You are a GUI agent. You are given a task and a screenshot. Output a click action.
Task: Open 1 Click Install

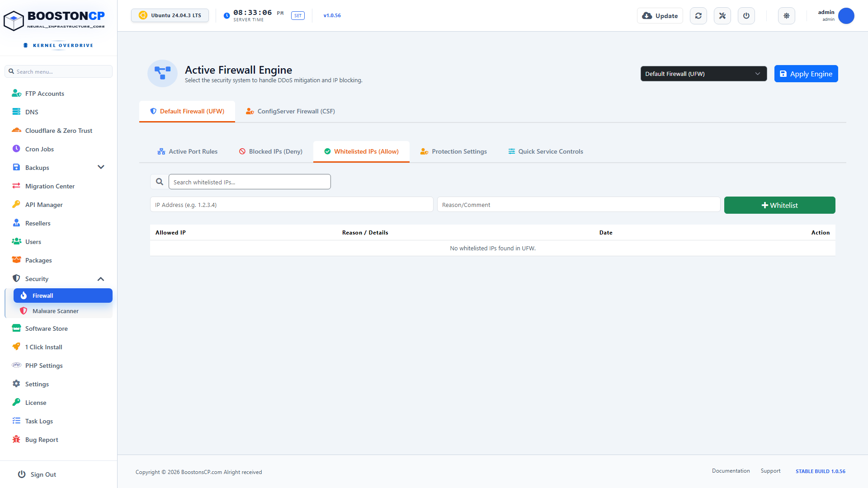pyautogui.click(x=58, y=347)
